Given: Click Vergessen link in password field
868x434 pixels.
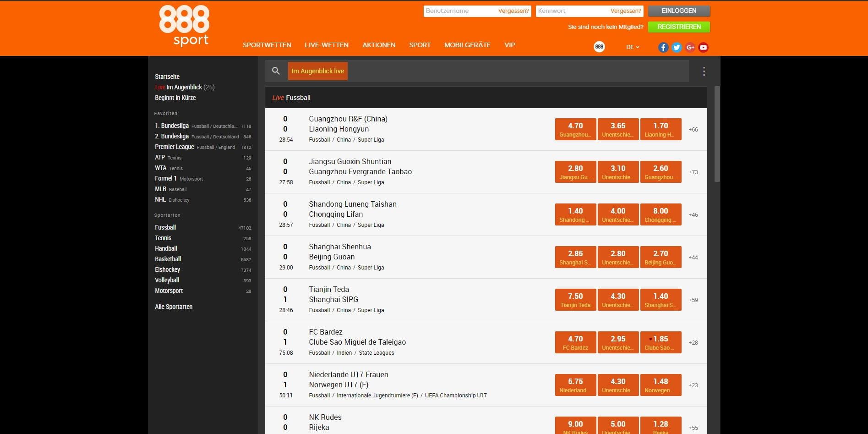Looking at the screenshot, I should coord(626,11).
